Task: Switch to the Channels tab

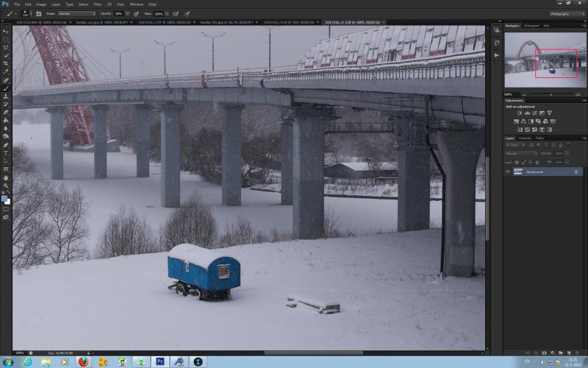Action: 524,138
